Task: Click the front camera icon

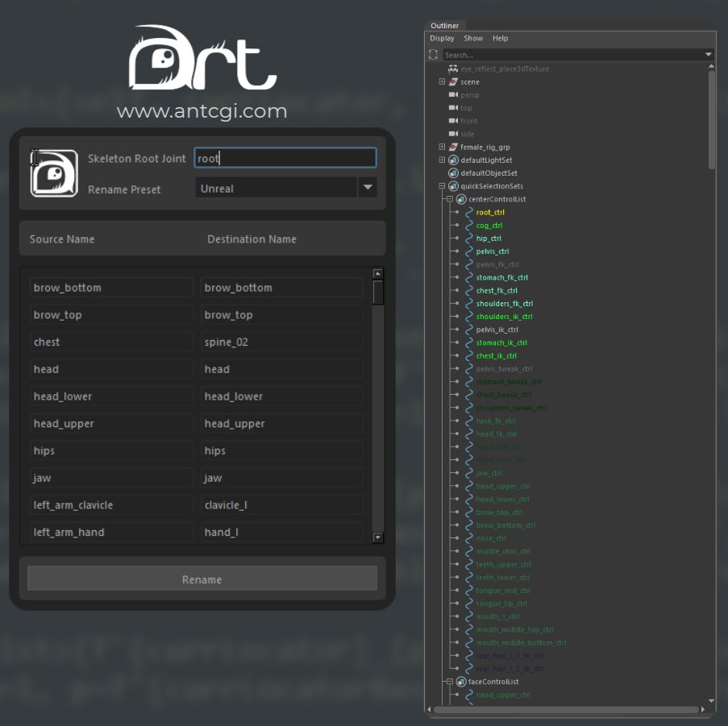Action: [453, 121]
